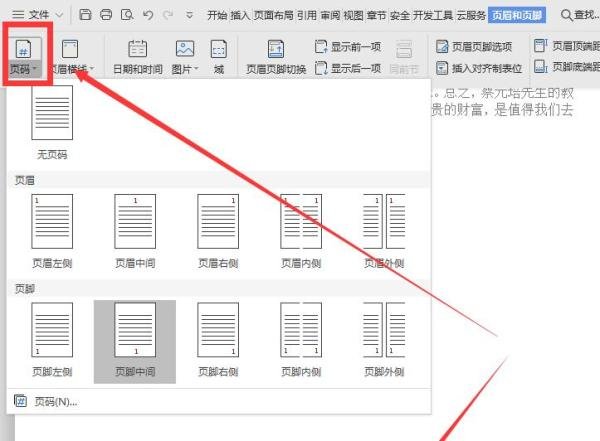Click the Redo arrow icon
This screenshot has height=441, width=600.
(x=168, y=15)
